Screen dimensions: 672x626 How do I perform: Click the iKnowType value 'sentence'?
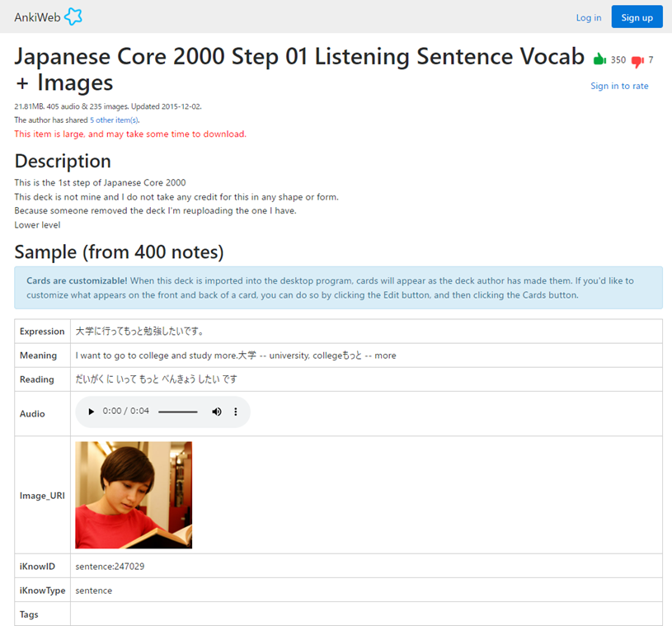tap(93, 591)
